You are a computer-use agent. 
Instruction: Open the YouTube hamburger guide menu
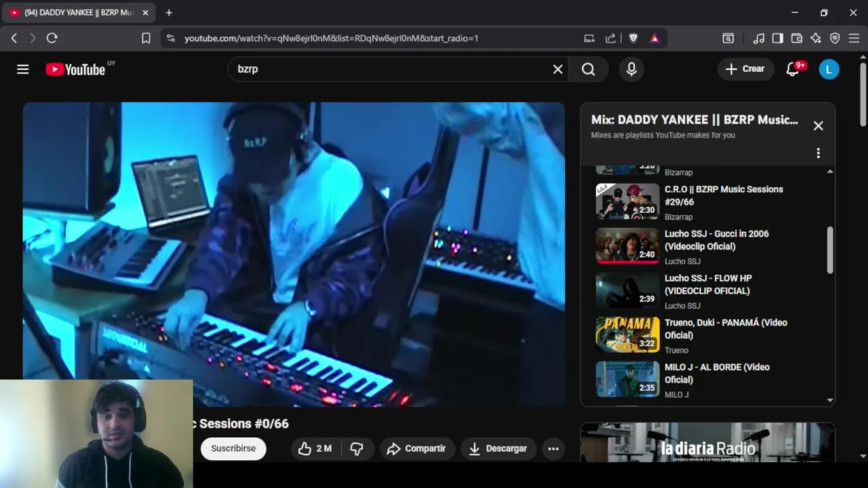23,69
